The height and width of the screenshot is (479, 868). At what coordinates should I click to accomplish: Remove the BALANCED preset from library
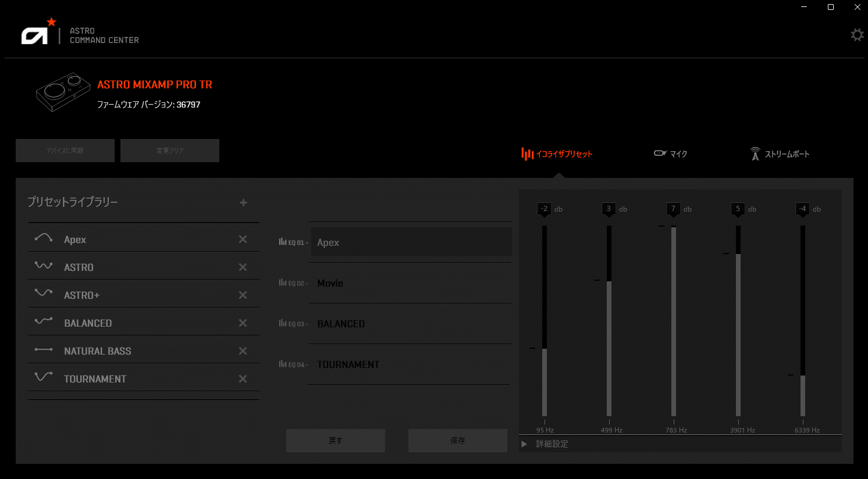pyautogui.click(x=243, y=323)
